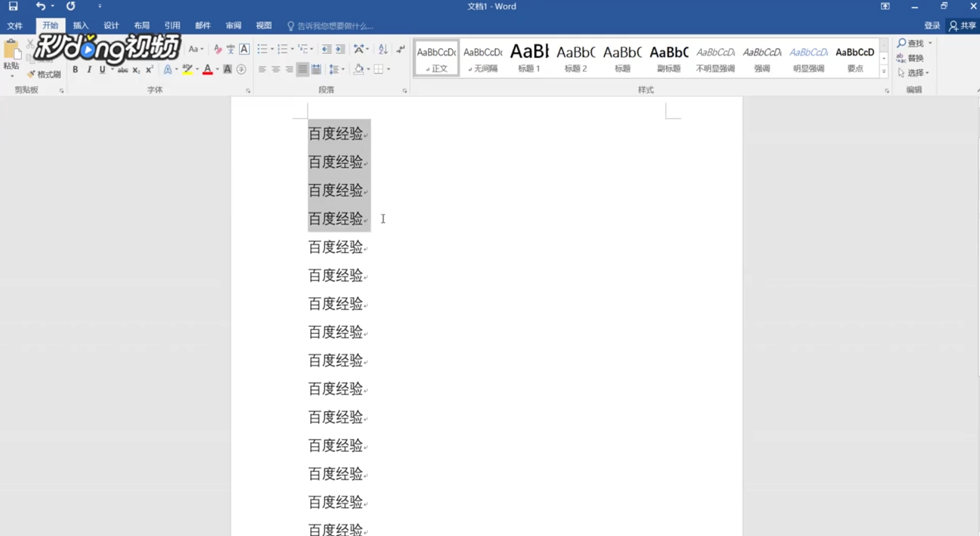The height and width of the screenshot is (536, 980).
Task: Switch to the 布局 (Layout) tab
Action: tap(141, 26)
